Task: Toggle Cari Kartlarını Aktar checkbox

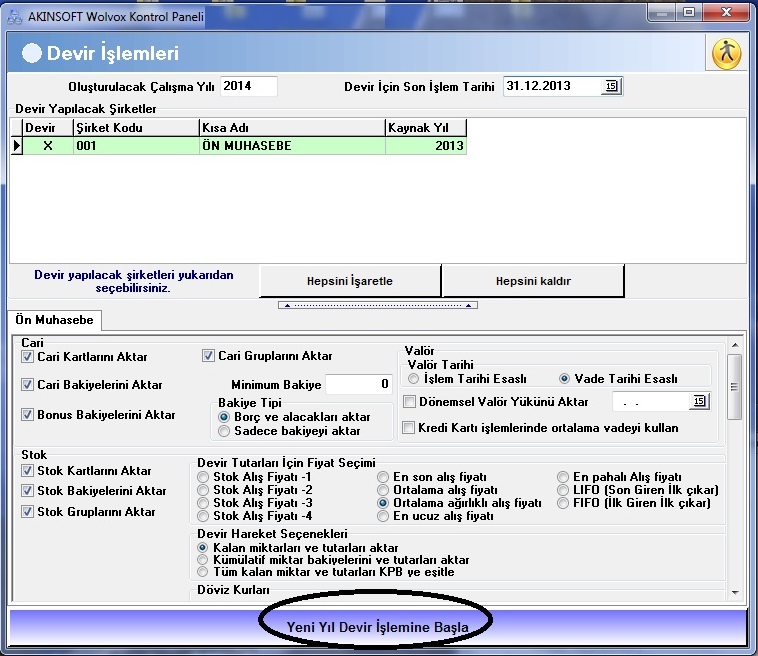Action: [28, 357]
